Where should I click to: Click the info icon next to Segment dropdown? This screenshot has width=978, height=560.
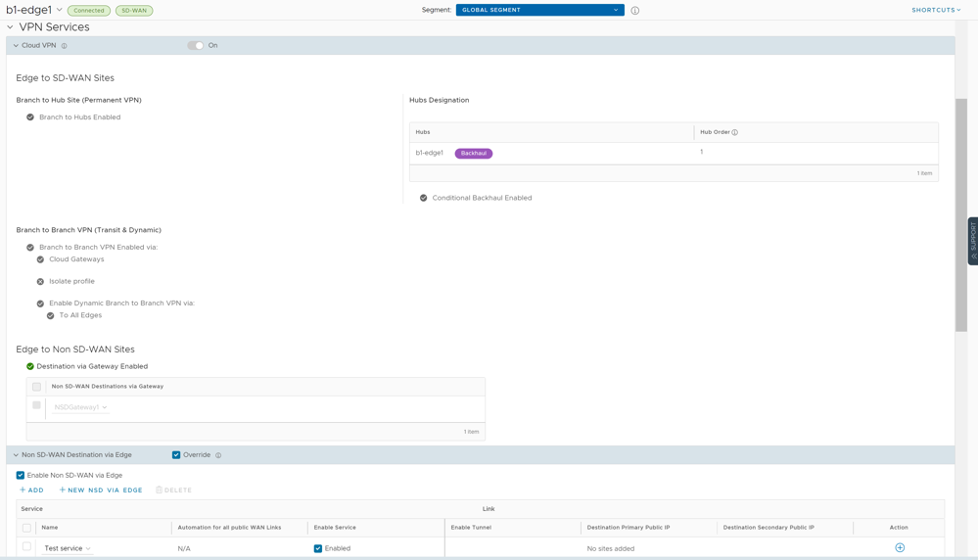(x=634, y=11)
